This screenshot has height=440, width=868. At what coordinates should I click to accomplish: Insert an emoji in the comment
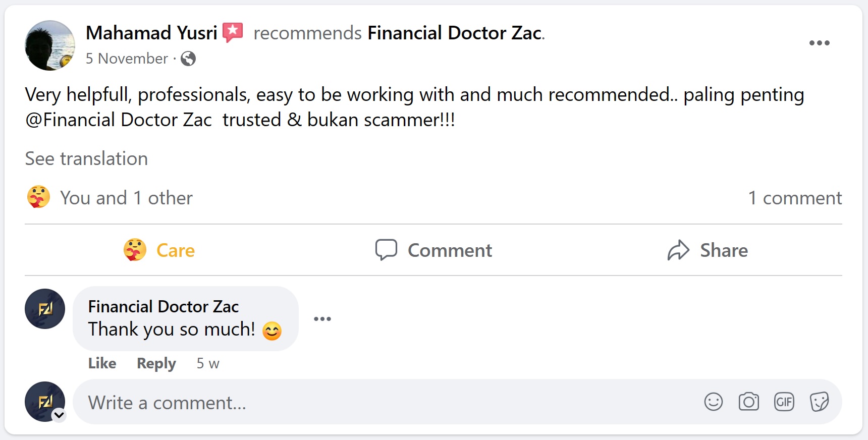pos(713,402)
